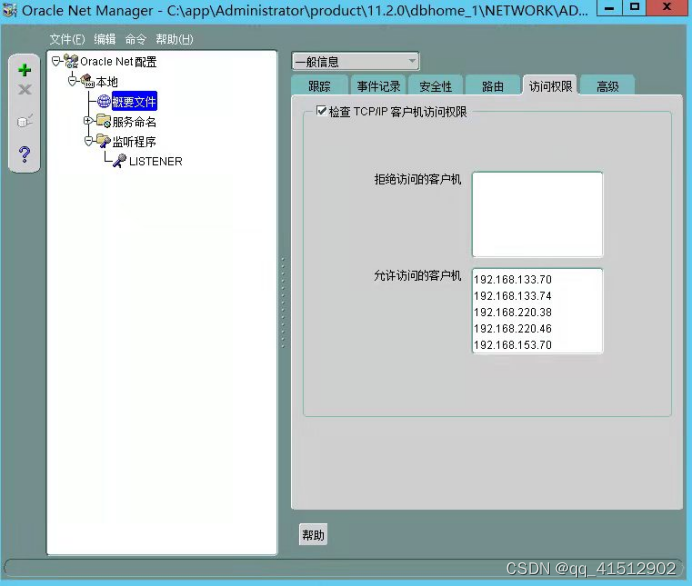Click the 拒绝访问的客户机 text box
The width and height of the screenshot is (692, 587).
[537, 214]
